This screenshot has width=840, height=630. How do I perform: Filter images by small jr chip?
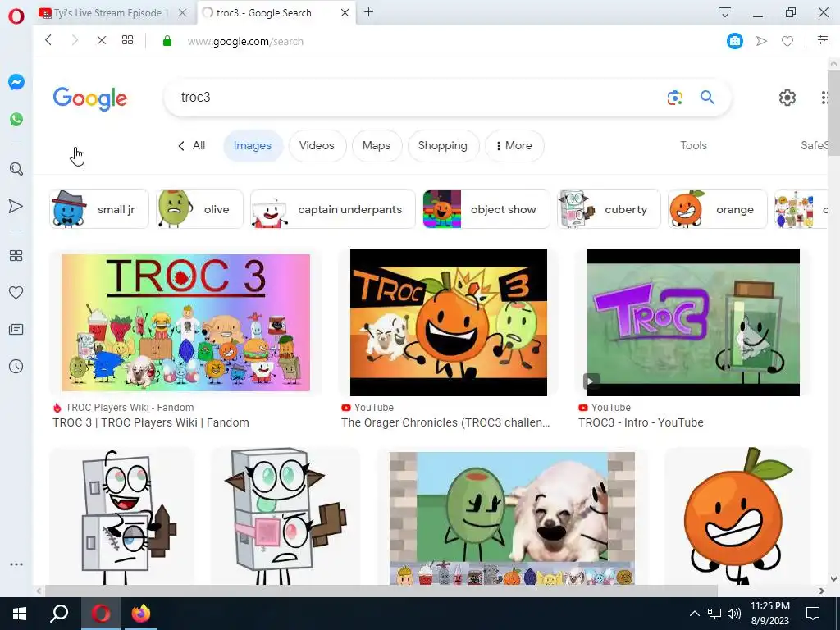pyautogui.click(x=98, y=209)
